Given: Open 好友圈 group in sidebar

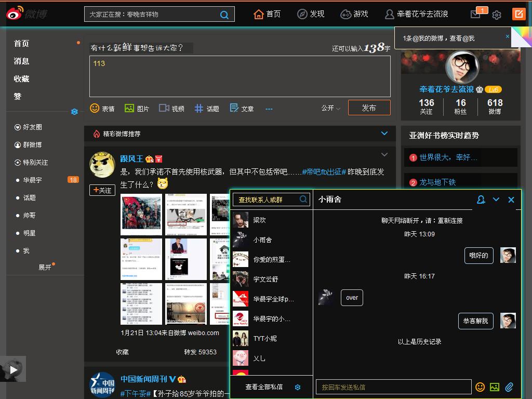Looking at the screenshot, I should click(28, 127).
